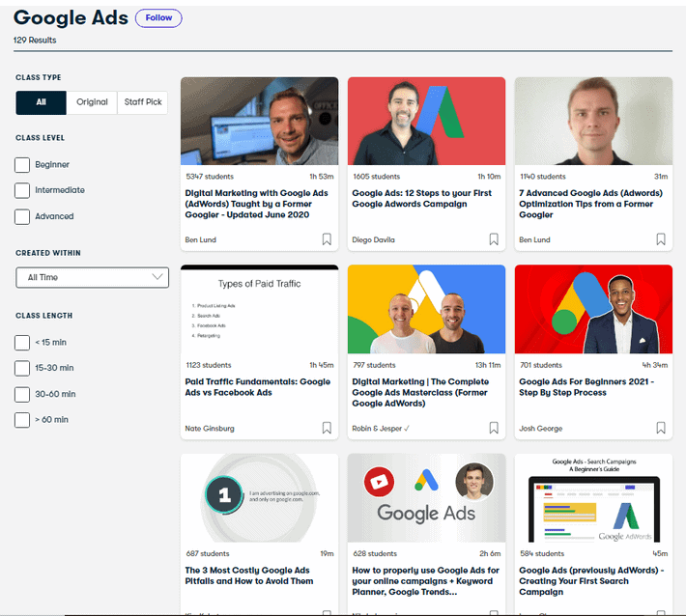
Task: Select the Staff Pick class type tab
Action: click(143, 102)
